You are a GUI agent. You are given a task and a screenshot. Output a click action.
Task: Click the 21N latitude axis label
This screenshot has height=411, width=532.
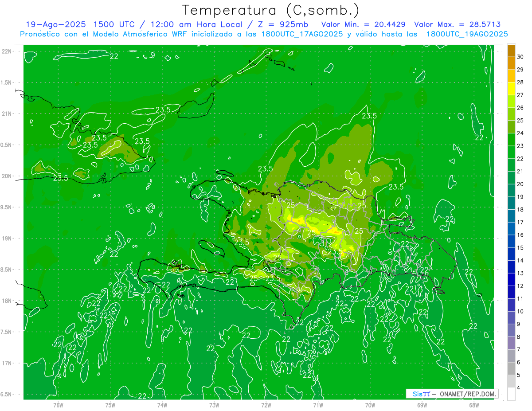(x=7, y=114)
